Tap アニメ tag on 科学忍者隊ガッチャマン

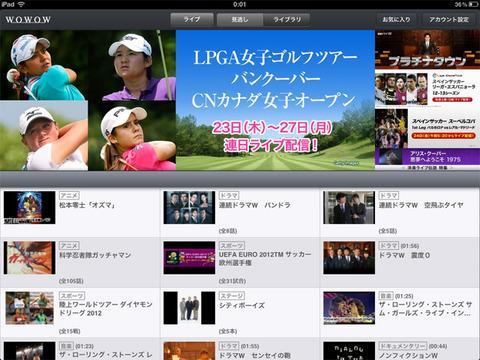point(69,246)
